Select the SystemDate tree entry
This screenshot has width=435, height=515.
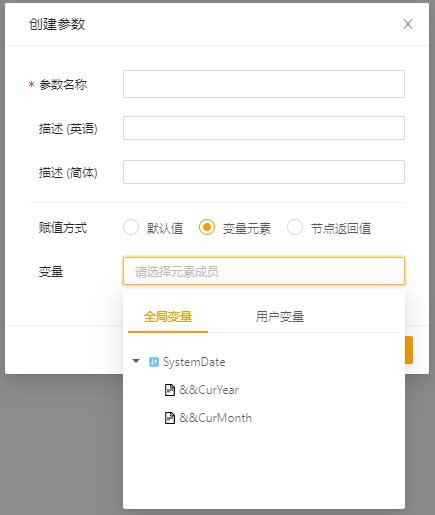194,362
